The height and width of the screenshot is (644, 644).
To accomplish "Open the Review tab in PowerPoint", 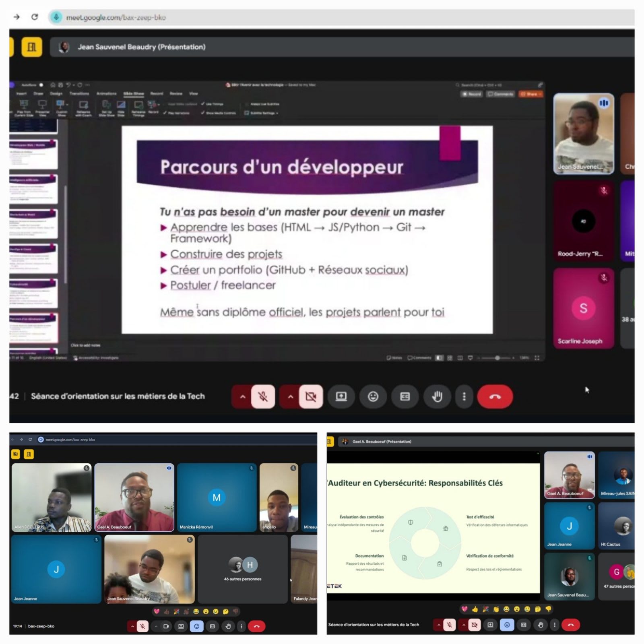I will point(176,93).
